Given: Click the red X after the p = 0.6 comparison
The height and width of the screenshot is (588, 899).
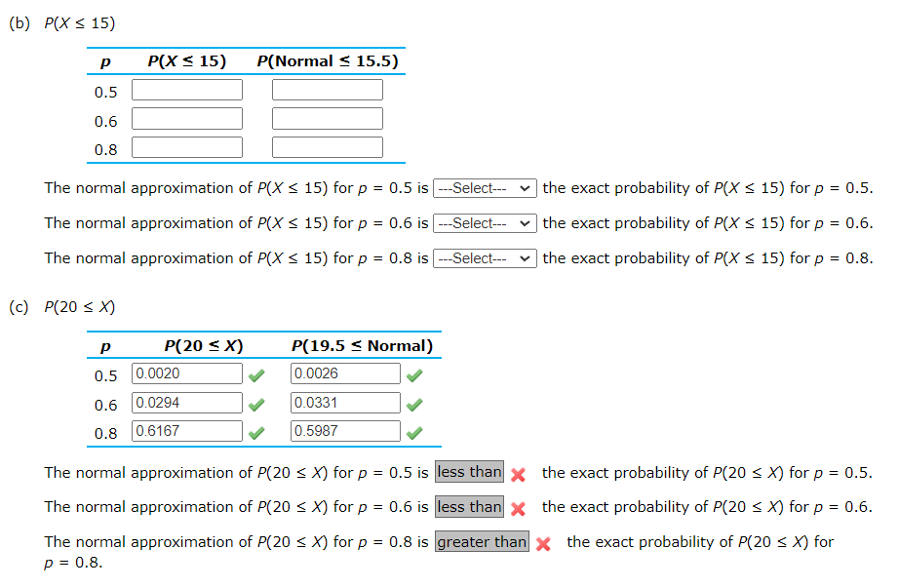Looking at the screenshot, I should click(518, 507).
